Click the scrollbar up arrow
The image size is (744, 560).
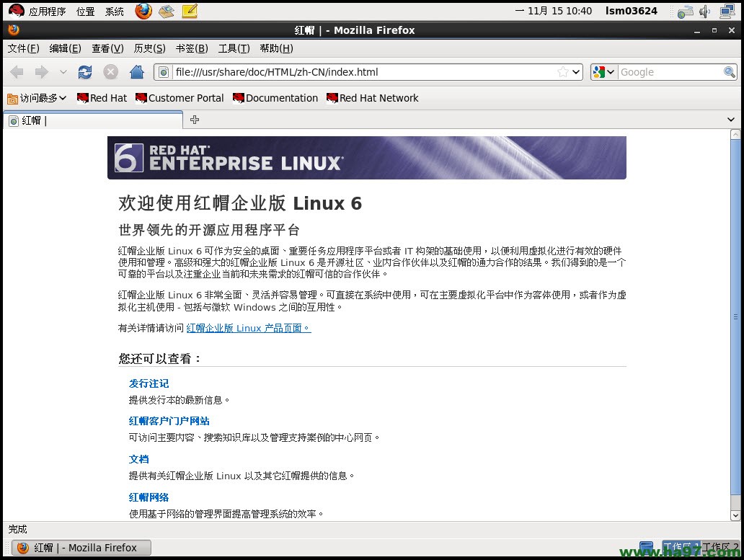(x=735, y=134)
